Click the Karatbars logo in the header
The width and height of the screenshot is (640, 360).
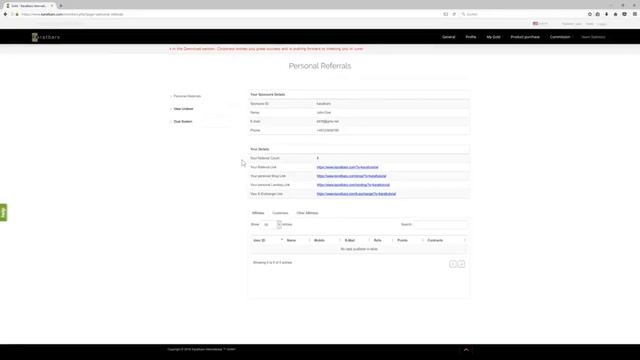pos(46,37)
